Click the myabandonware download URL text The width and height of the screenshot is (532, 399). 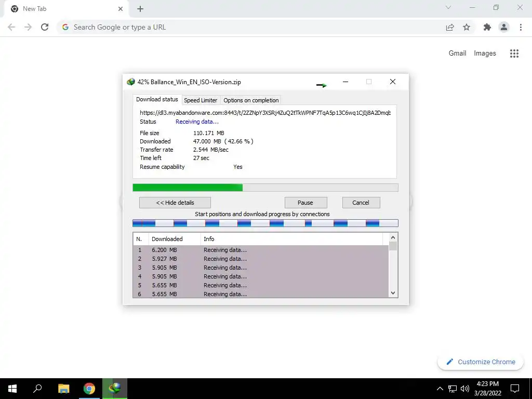[x=265, y=113]
